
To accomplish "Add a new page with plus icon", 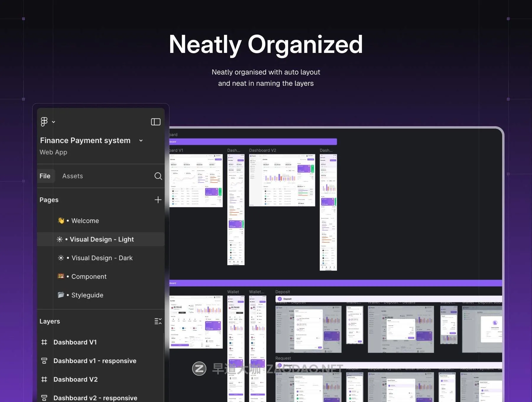I will tap(158, 200).
